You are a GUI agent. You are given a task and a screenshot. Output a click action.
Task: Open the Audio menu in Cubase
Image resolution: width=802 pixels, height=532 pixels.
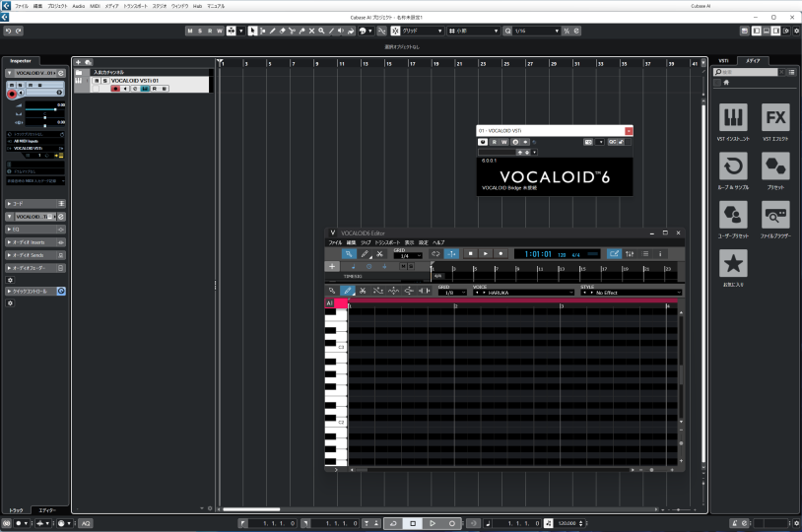(x=78, y=6)
